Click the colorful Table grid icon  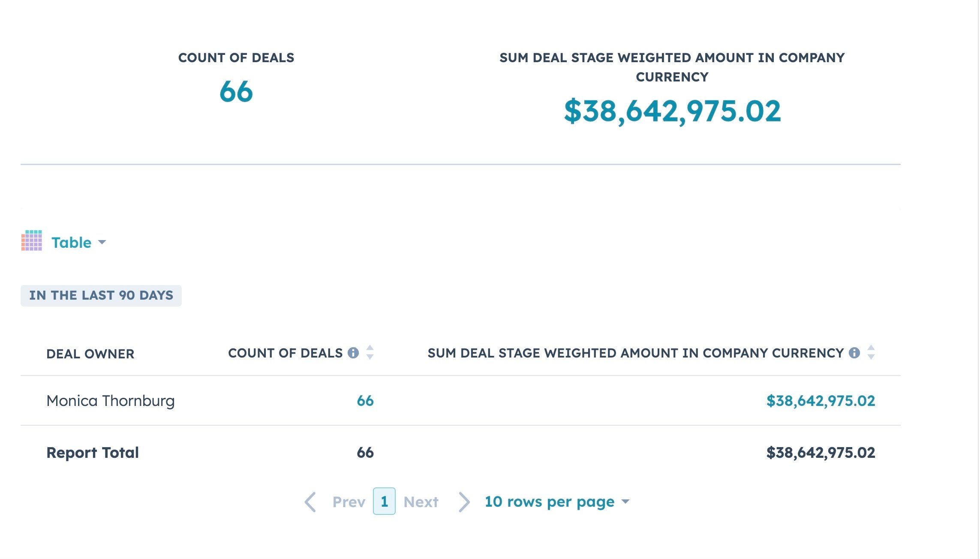32,240
